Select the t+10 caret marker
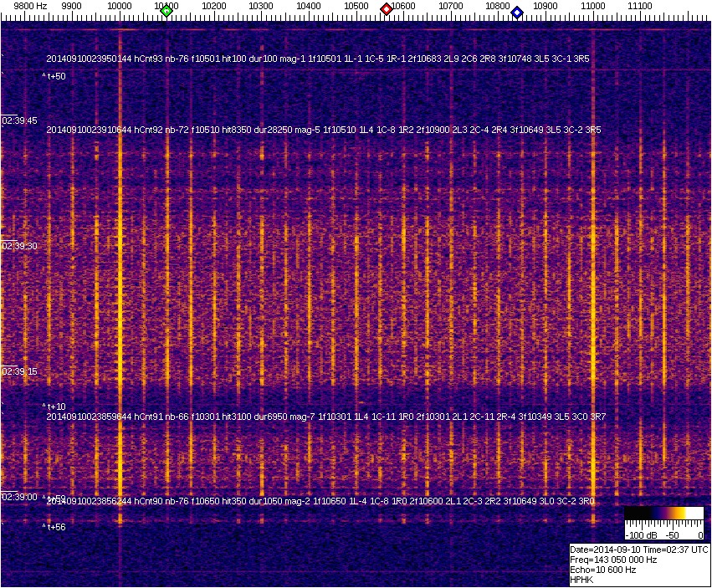712x588 pixels. tap(54, 406)
